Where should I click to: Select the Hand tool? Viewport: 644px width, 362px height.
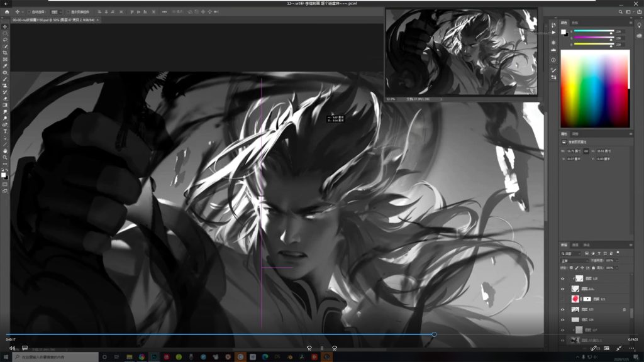[x=5, y=151]
